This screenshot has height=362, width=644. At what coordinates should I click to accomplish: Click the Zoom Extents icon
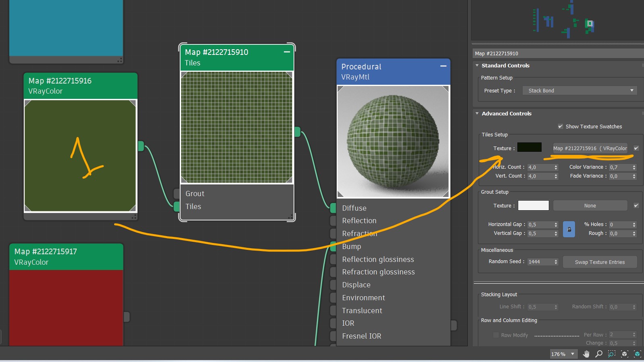point(625,354)
